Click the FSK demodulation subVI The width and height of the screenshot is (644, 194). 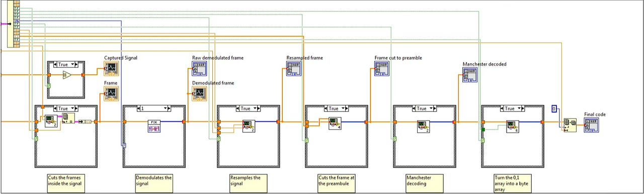[x=154, y=126]
